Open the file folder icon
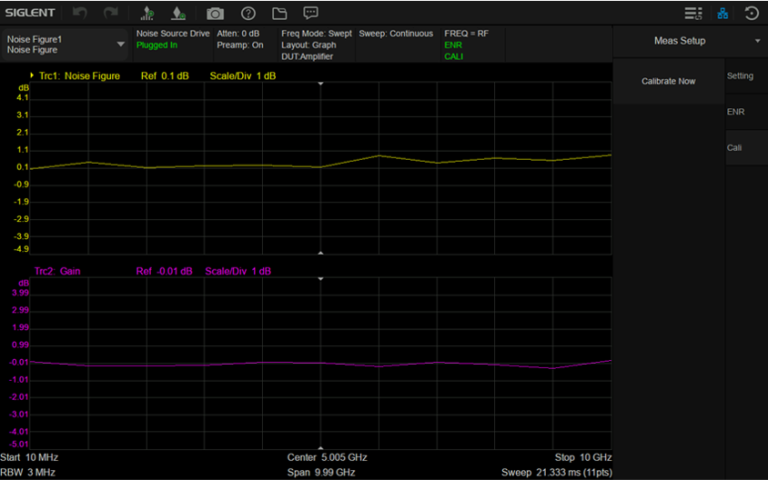768x480 pixels. pos(279,13)
